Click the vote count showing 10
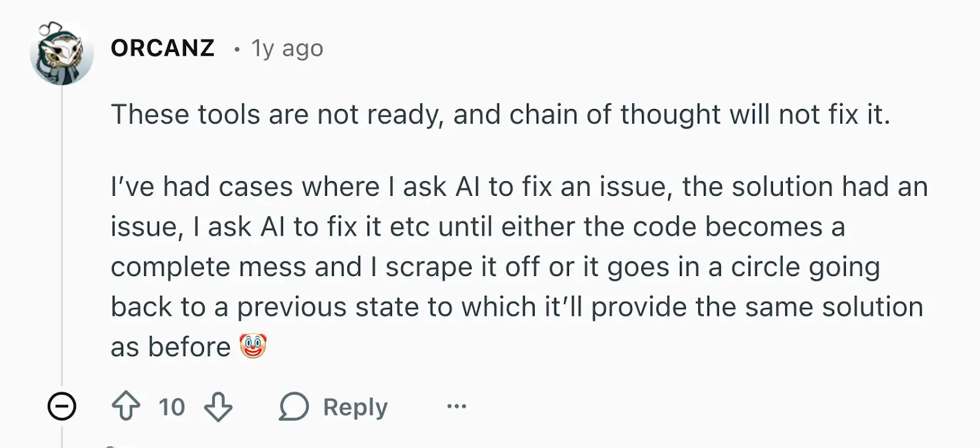Image resolution: width=980 pixels, height=448 pixels. [171, 406]
